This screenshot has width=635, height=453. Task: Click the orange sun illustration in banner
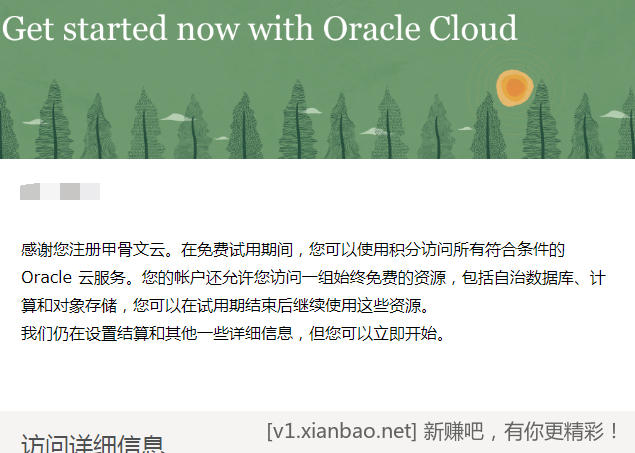point(514,87)
